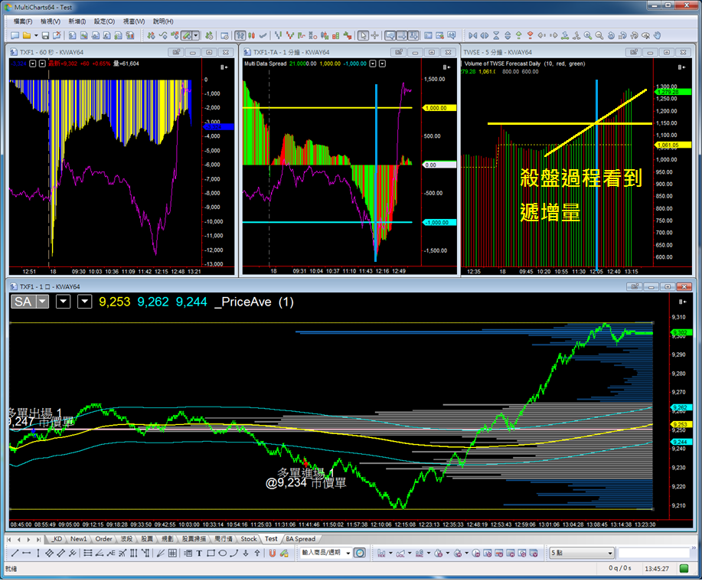This screenshot has height=588, width=702.
Task: Open the 說明(H) menu
Action: click(163, 21)
